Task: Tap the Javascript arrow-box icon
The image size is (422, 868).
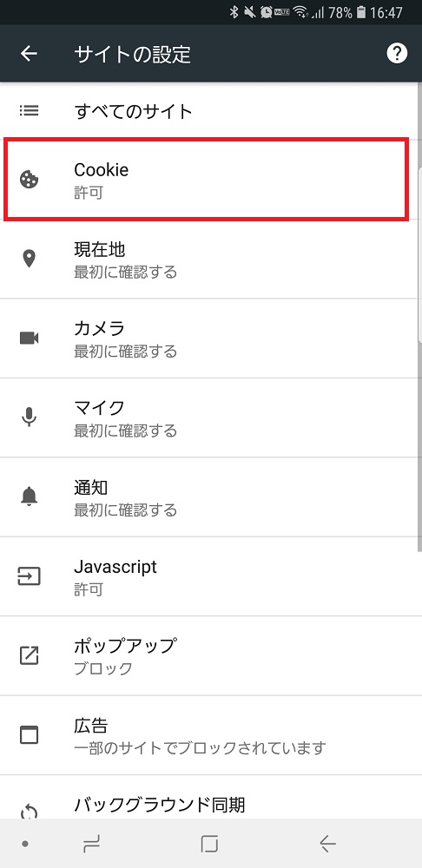Action: click(x=29, y=576)
